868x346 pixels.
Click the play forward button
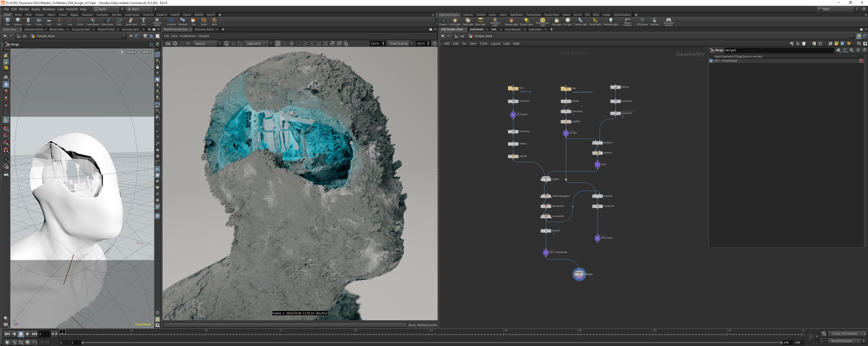tap(28, 334)
